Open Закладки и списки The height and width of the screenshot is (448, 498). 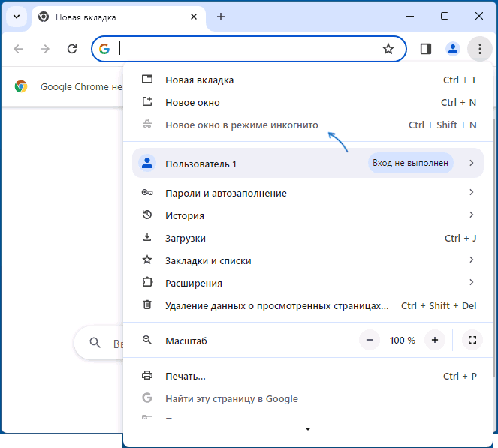[307, 260]
